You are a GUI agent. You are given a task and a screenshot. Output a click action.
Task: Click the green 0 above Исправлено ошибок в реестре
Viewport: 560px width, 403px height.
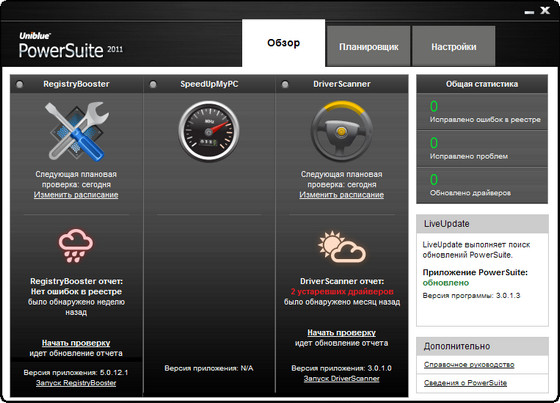(434, 106)
